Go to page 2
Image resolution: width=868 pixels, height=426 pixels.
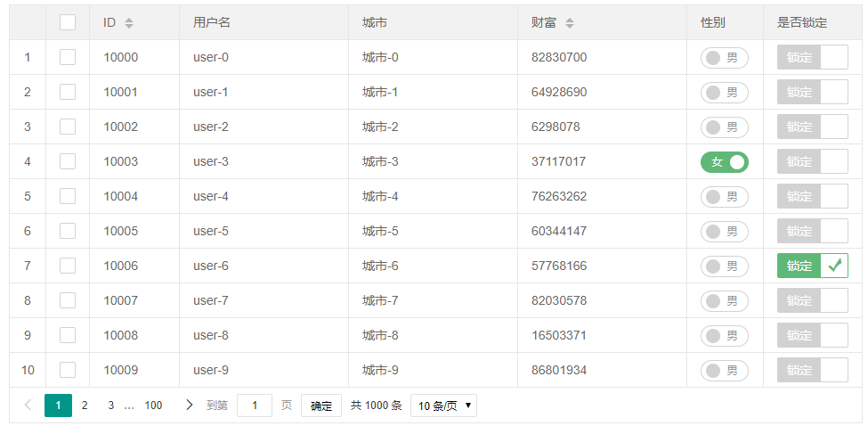[85, 406]
